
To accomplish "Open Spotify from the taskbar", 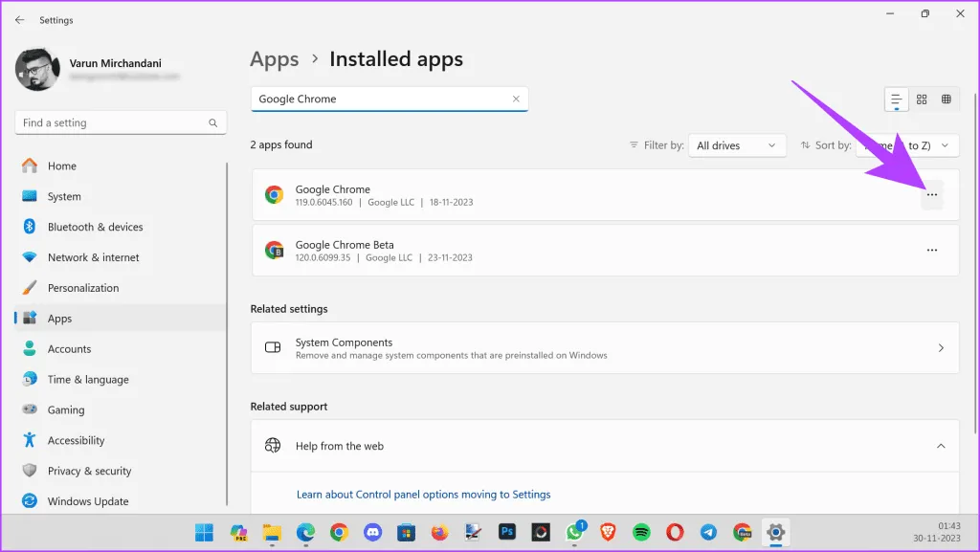I will pyautogui.click(x=642, y=532).
